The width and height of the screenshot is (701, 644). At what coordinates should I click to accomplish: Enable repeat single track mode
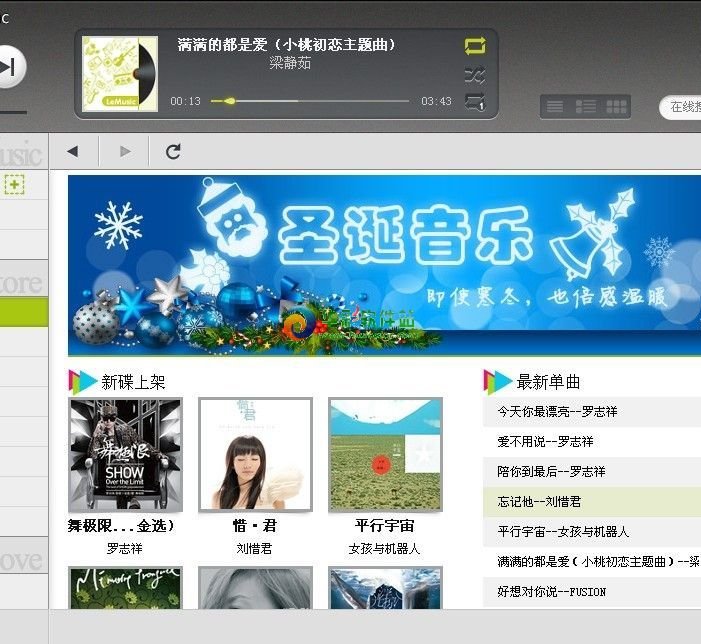click(x=475, y=102)
